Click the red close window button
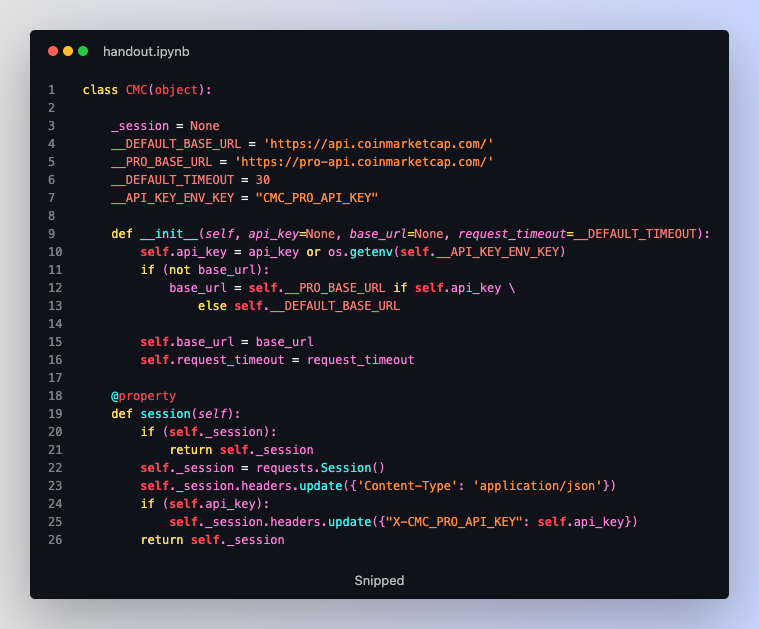 click(53, 51)
